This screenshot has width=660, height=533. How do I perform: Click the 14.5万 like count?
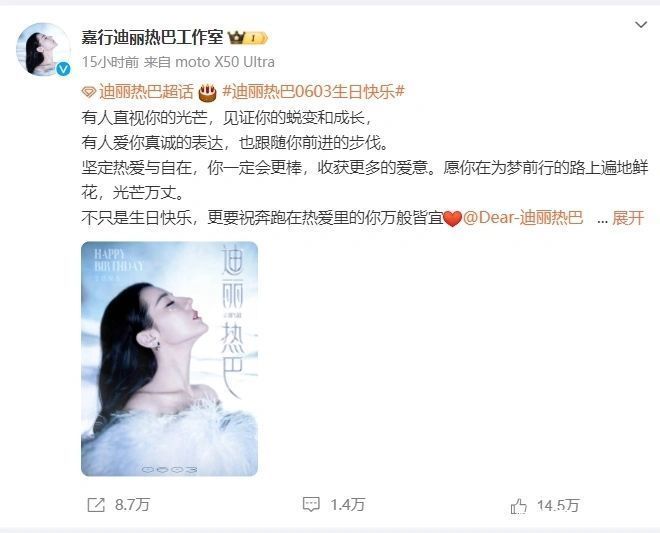point(559,506)
